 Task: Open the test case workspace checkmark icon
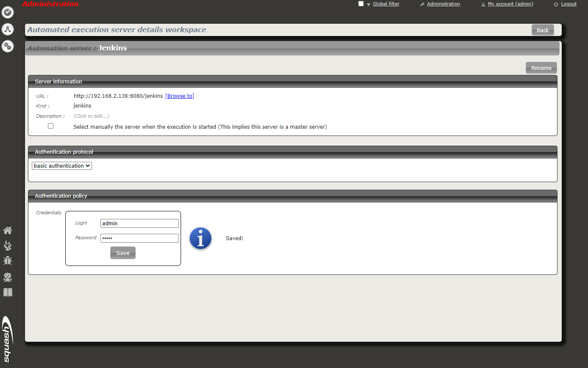pos(8,13)
